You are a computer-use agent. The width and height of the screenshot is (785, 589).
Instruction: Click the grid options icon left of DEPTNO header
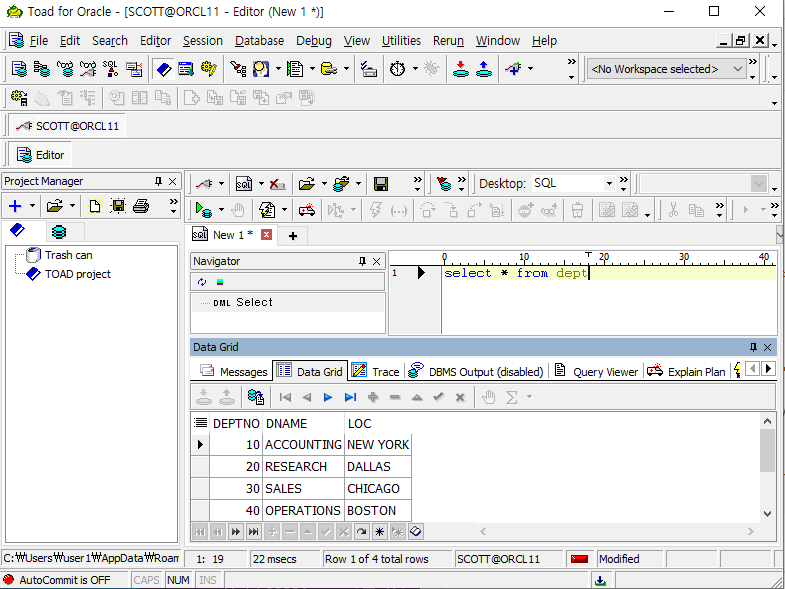click(x=200, y=423)
